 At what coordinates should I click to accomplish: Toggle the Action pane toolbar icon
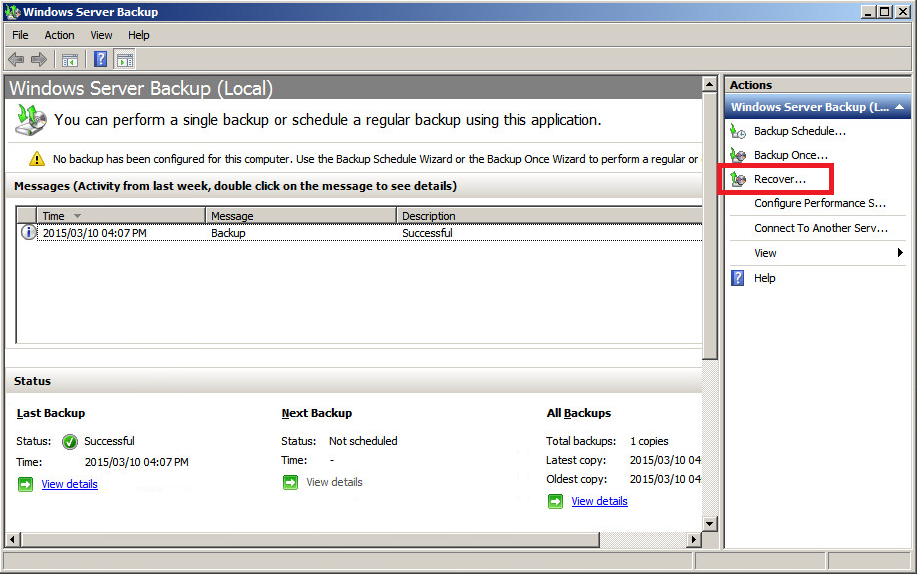(125, 60)
